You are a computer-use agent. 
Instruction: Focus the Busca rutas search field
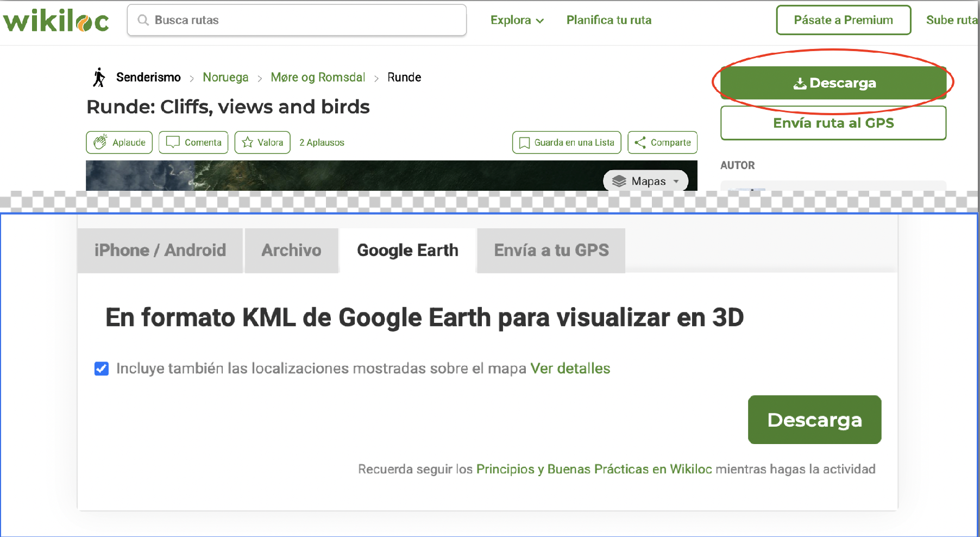304,20
